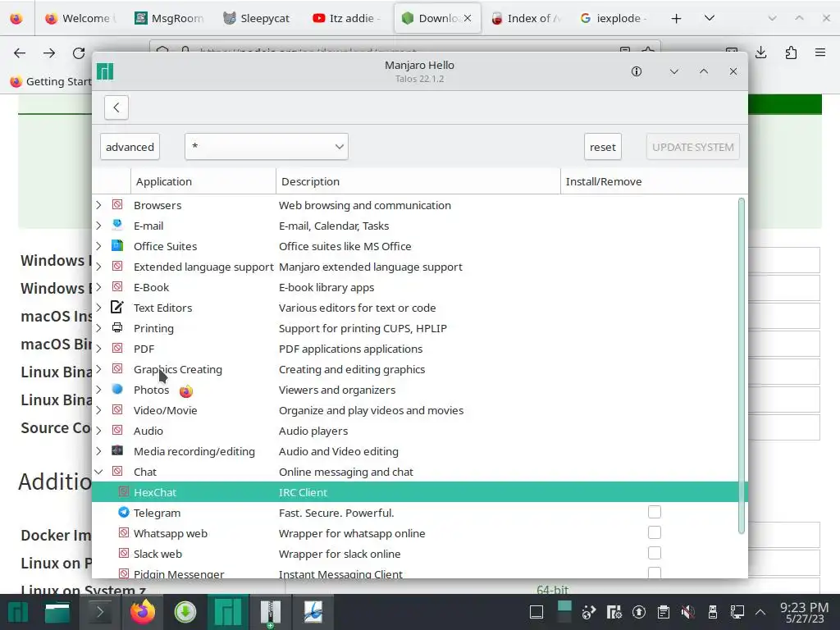Open the About info icon in Manjaro Hello

click(x=636, y=71)
